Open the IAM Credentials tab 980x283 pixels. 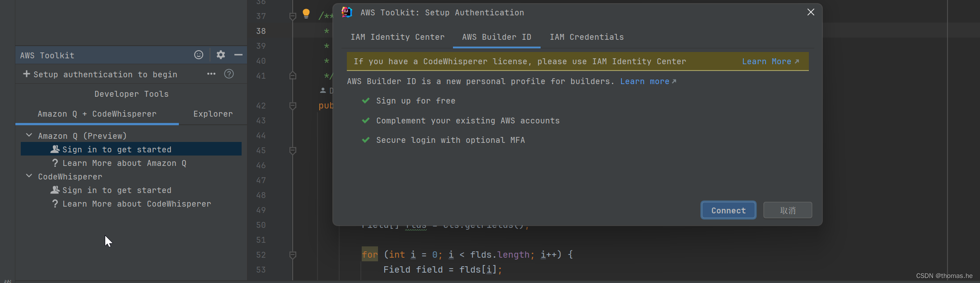pyautogui.click(x=587, y=37)
